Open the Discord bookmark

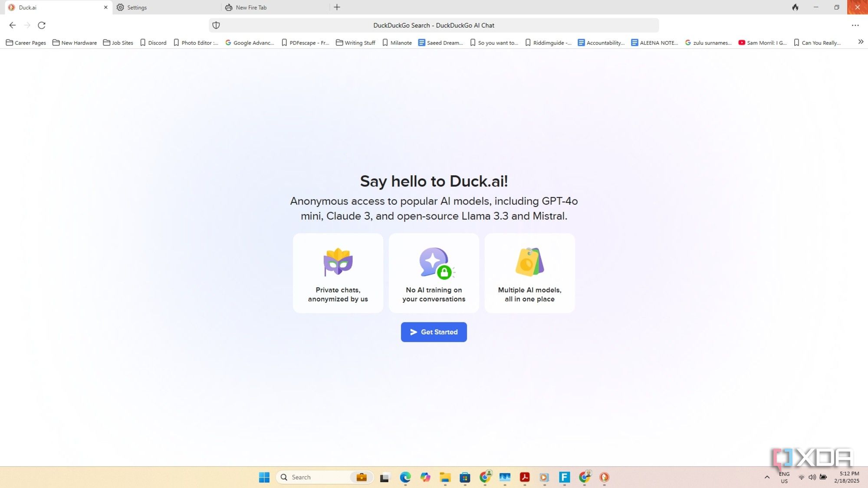pos(153,43)
